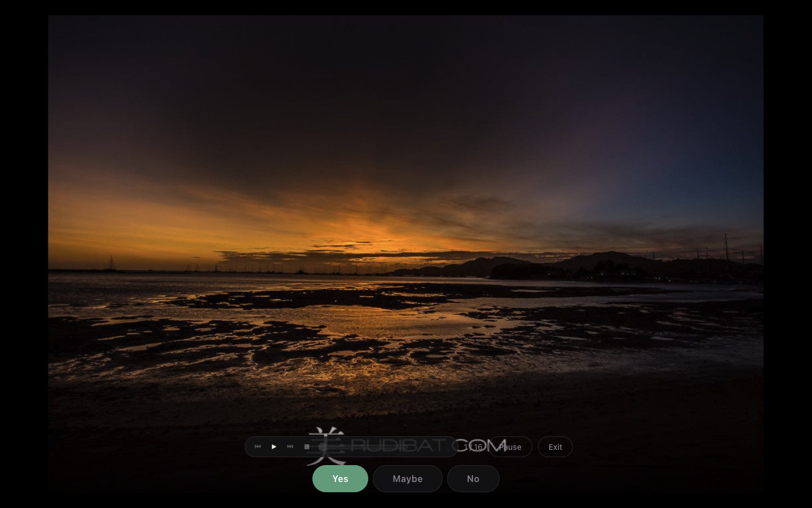Reject the photo with No
This screenshot has height=508, width=812.
[473, 479]
